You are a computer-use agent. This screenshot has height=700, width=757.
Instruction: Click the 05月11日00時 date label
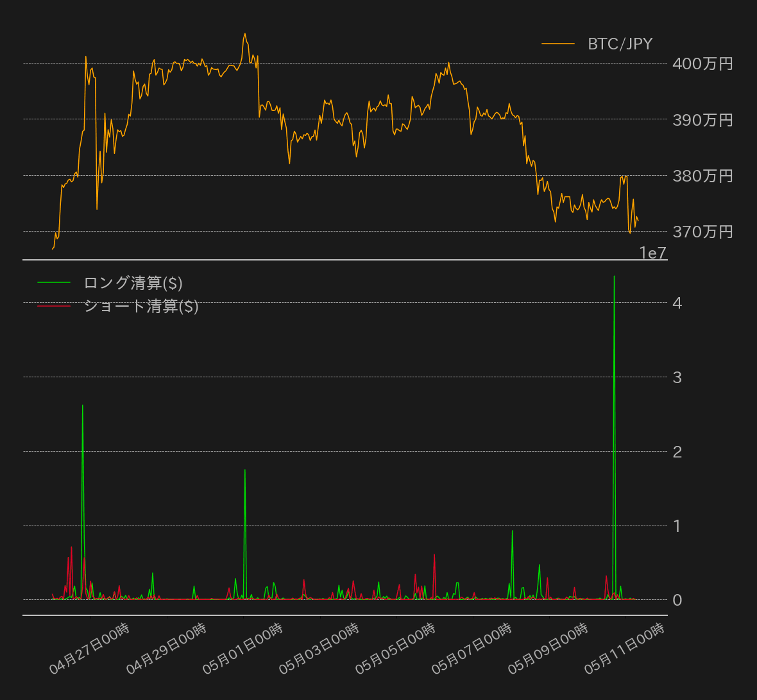coord(624,649)
